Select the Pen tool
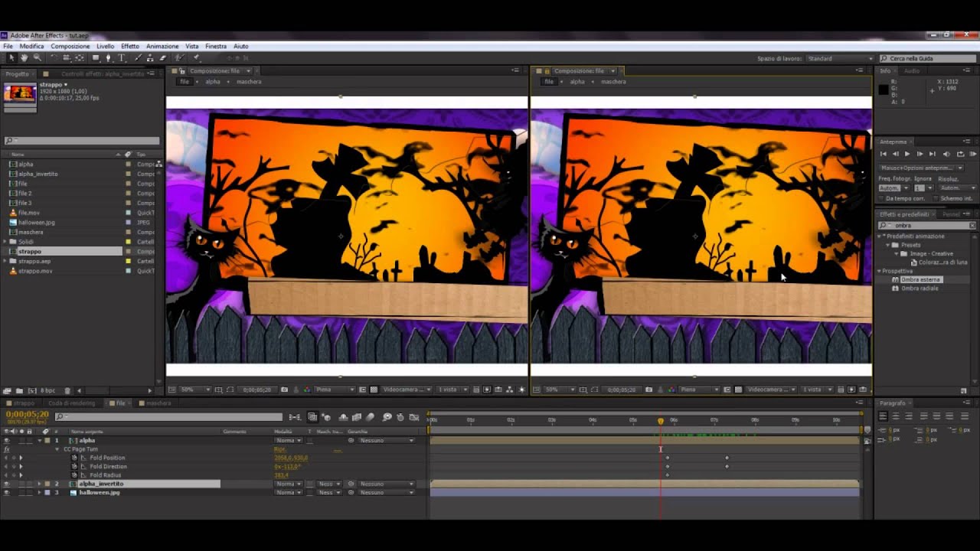Screen dimensions: 980x551 pyautogui.click(x=108, y=58)
